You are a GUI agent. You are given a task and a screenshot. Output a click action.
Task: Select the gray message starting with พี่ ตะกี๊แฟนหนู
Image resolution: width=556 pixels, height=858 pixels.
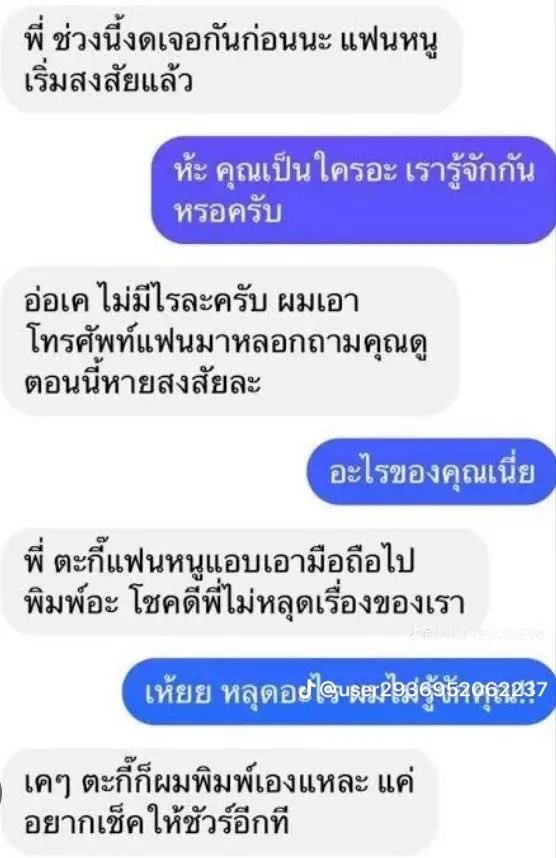pyautogui.click(x=244, y=581)
